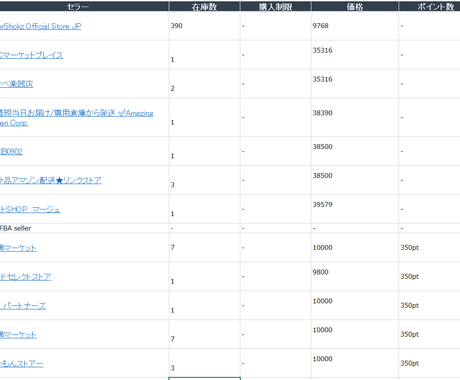Select the 購入制限 column header
The height and width of the screenshot is (380, 460).
click(x=276, y=6)
